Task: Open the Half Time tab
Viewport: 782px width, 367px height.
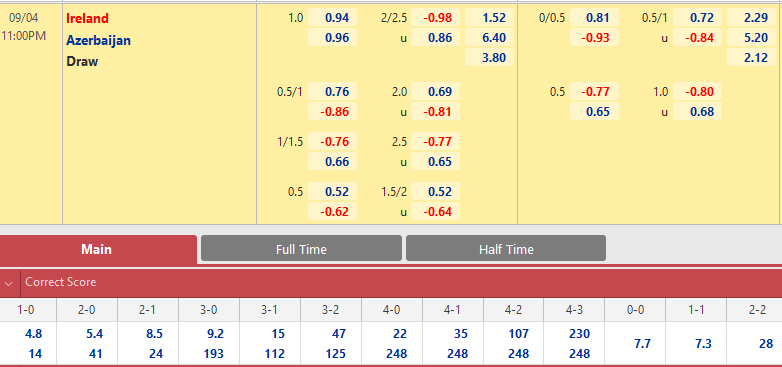Action: [x=506, y=248]
